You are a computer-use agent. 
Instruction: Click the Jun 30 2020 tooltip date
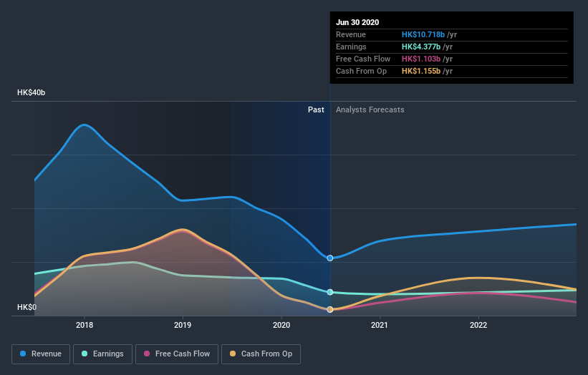[x=357, y=22]
